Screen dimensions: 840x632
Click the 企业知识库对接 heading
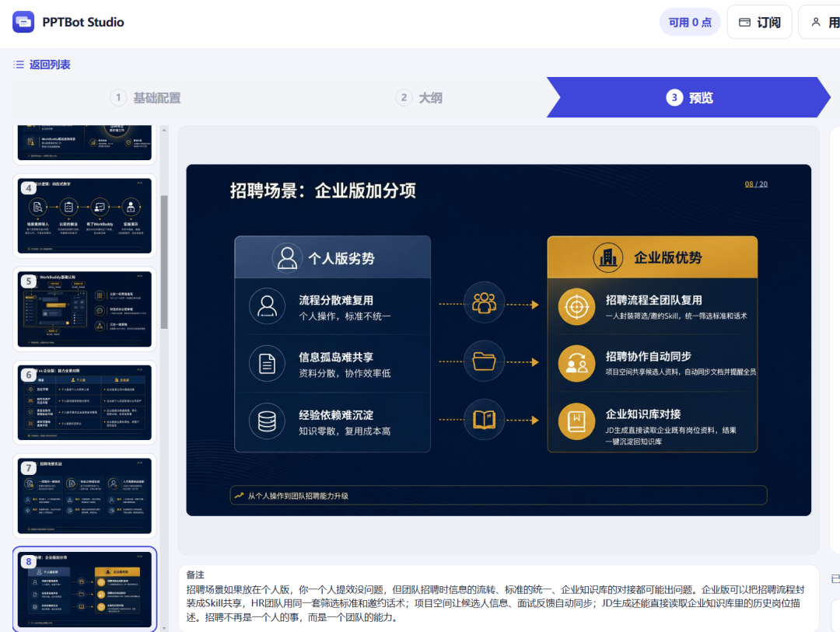[643, 414]
